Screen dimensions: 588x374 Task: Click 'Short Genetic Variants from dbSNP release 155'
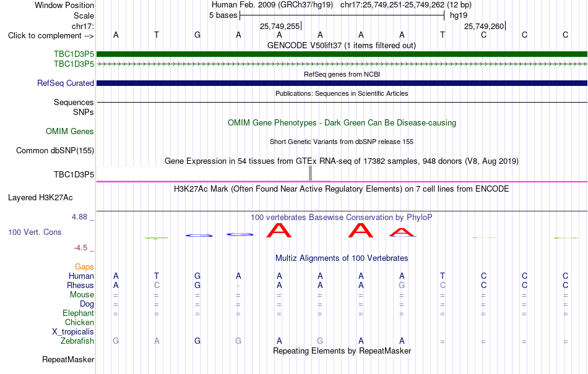pyautogui.click(x=342, y=142)
